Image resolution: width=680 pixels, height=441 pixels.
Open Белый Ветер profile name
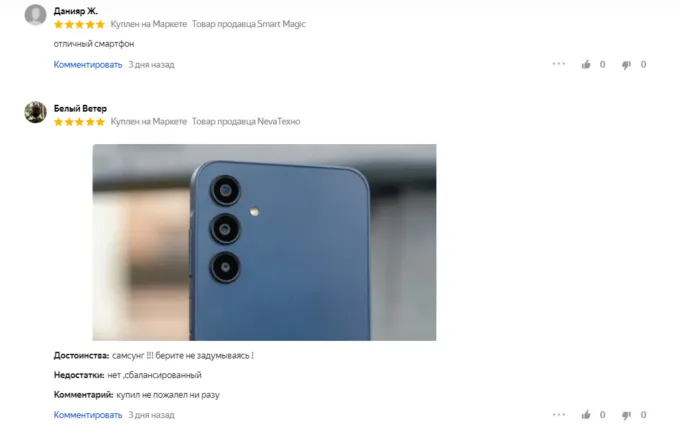tap(80, 108)
